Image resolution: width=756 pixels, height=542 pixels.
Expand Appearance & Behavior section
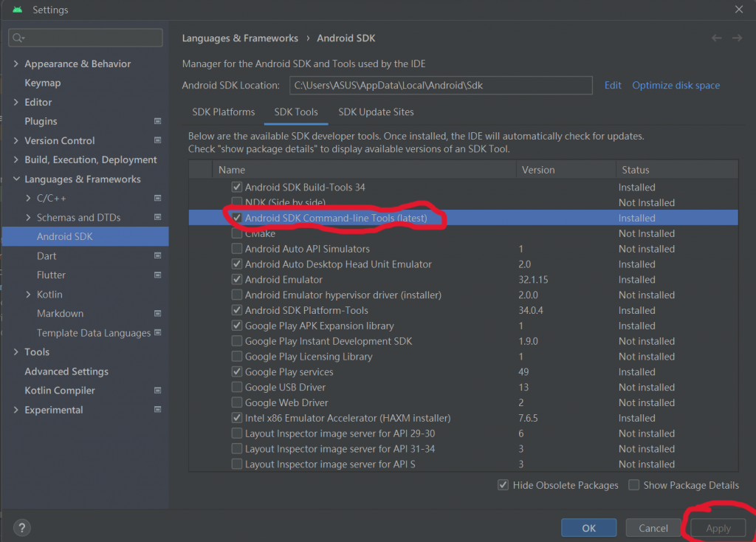tap(16, 64)
